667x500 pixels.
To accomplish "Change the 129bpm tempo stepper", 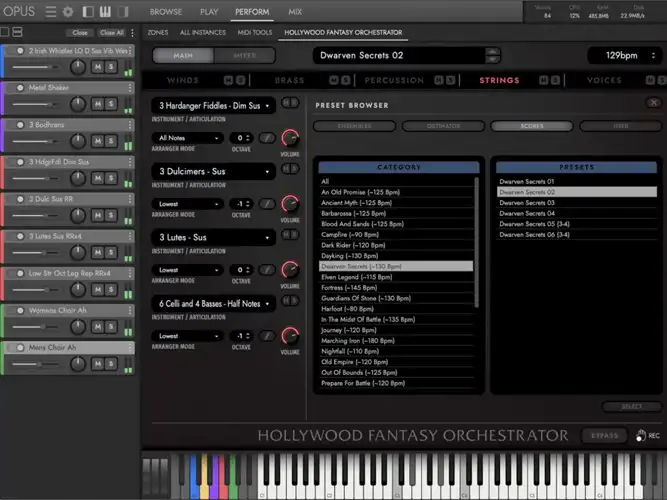I will click(653, 55).
